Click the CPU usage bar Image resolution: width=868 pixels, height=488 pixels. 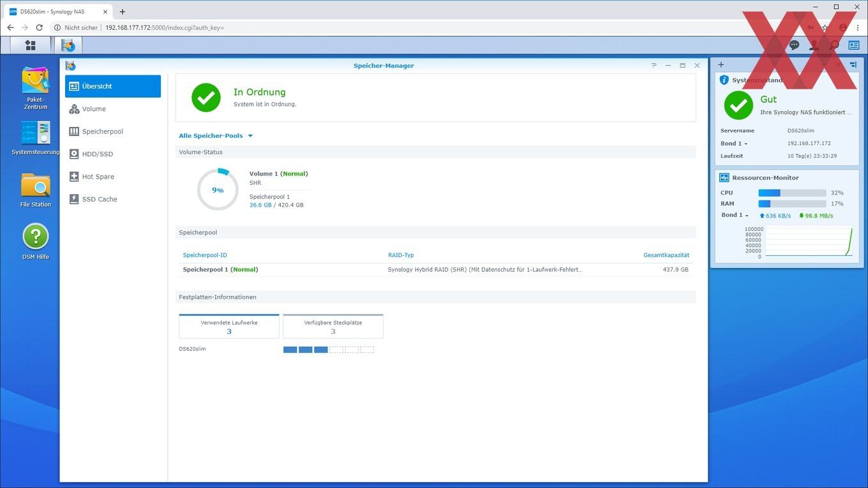click(792, 193)
